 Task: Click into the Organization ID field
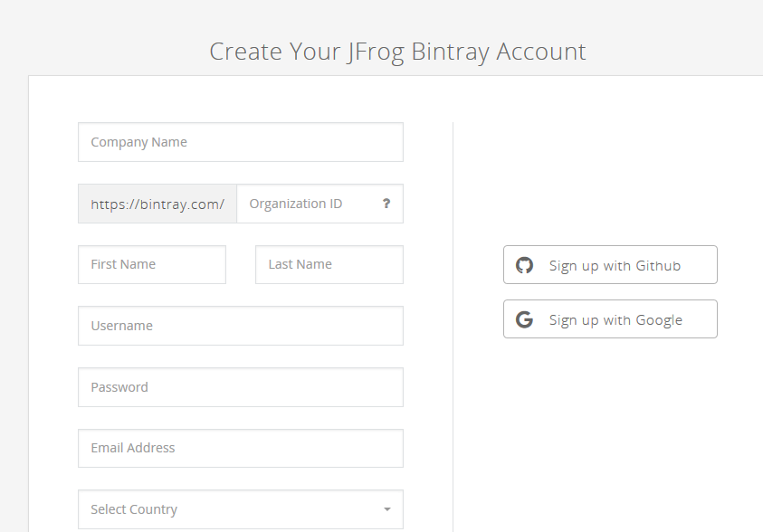click(308, 204)
